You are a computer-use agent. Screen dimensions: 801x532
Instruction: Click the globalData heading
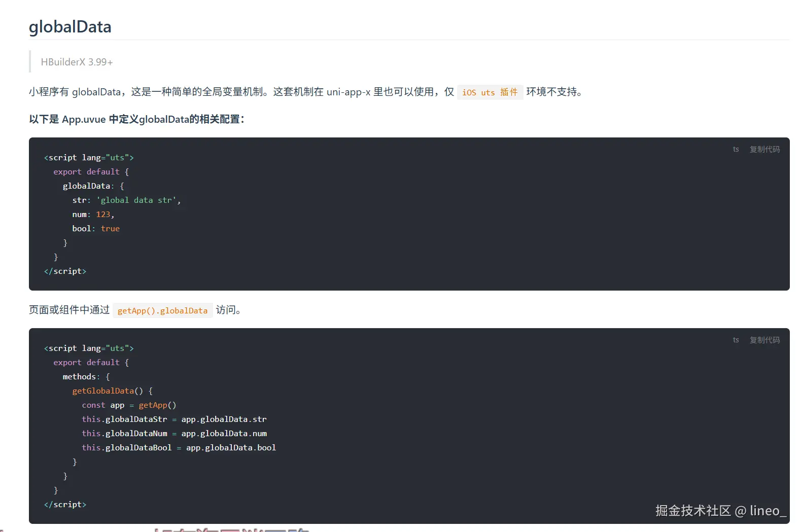click(x=70, y=27)
